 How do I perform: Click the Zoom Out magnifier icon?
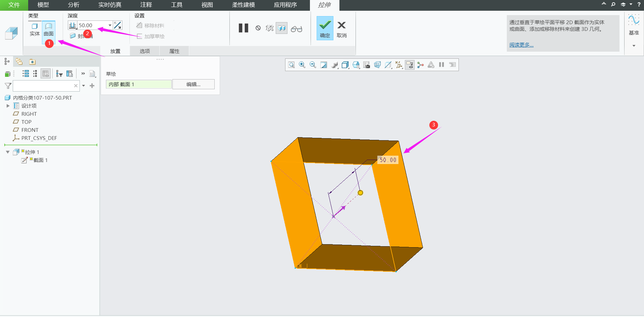click(x=313, y=65)
